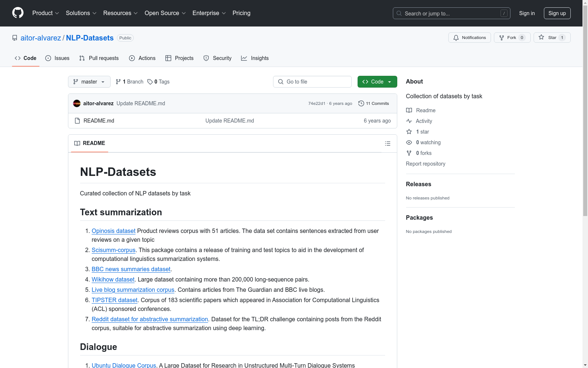Viewport: 588px width, 368px height.
Task: Select the README tab
Action: tap(90, 143)
